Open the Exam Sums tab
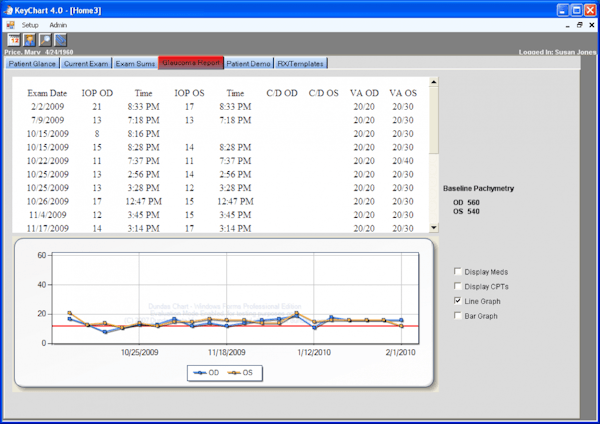Screen dimensions: 600x424 tap(135, 63)
